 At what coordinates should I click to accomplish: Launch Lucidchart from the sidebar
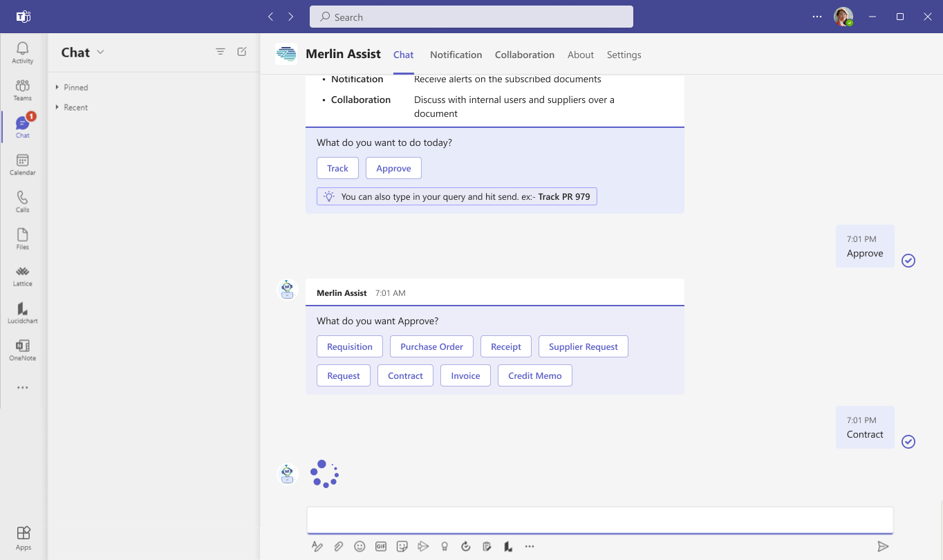coord(23,313)
